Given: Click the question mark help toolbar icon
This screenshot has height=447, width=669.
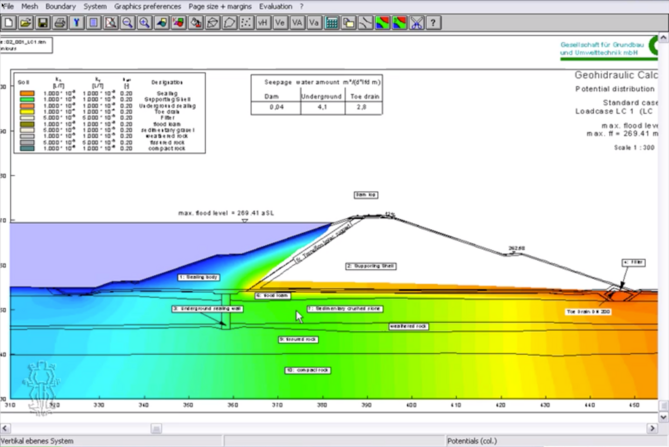Looking at the screenshot, I should click(x=433, y=22).
